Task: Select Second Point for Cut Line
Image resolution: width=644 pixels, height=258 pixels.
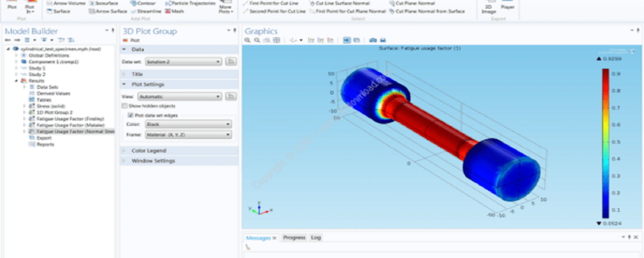Action: click(x=274, y=11)
